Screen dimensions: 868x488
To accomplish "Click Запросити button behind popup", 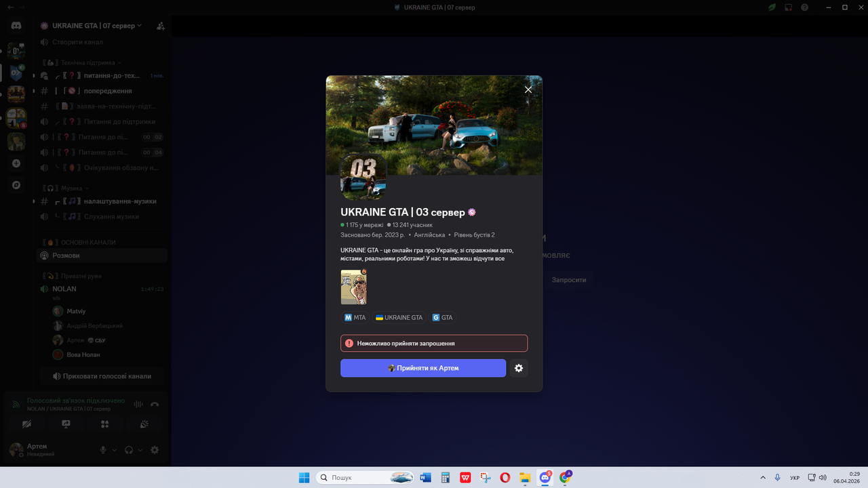I will [x=568, y=280].
